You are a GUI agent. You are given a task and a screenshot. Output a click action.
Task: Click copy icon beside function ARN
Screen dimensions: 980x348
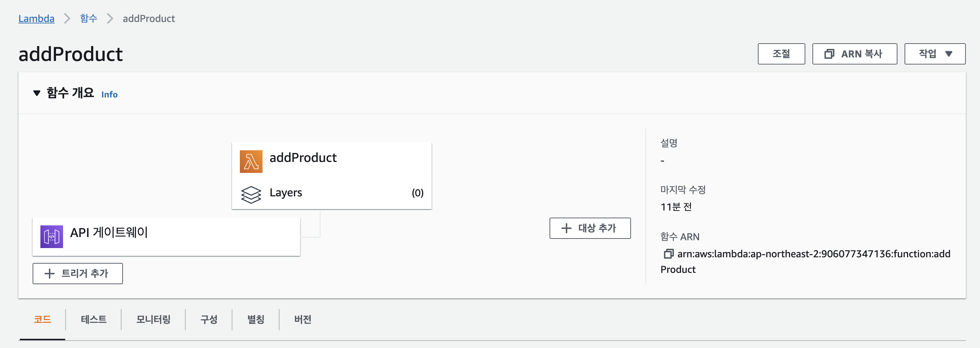(x=669, y=254)
